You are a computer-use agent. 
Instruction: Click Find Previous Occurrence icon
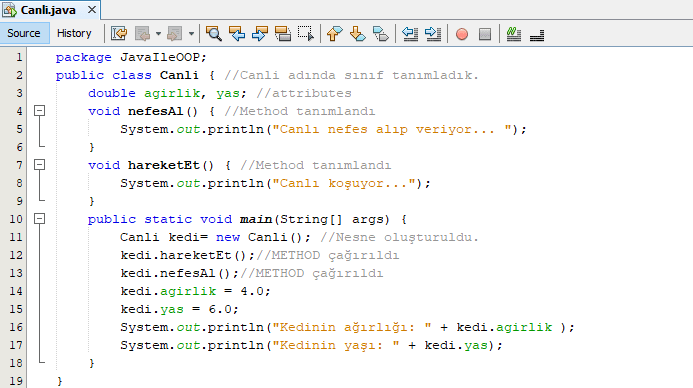tap(237, 34)
